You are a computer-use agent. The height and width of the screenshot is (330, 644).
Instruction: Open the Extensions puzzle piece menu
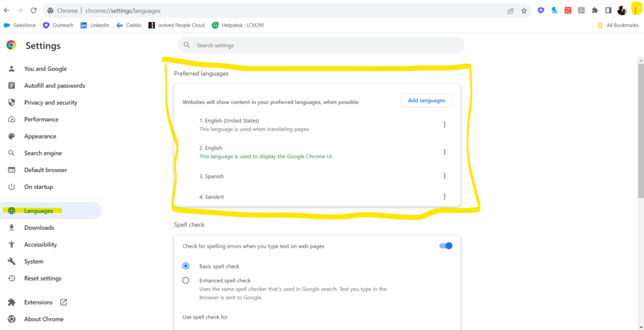(x=595, y=10)
